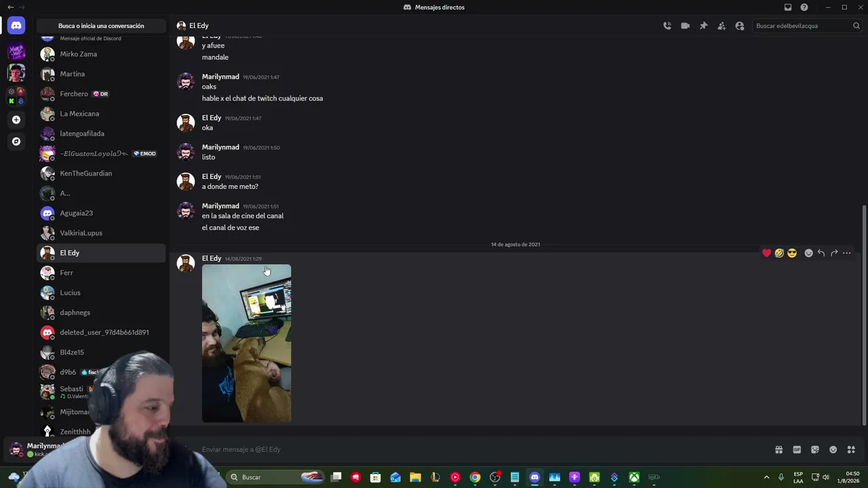Open Microsoft Store from the taskbar
Image resolution: width=868 pixels, height=488 pixels.
click(x=376, y=477)
